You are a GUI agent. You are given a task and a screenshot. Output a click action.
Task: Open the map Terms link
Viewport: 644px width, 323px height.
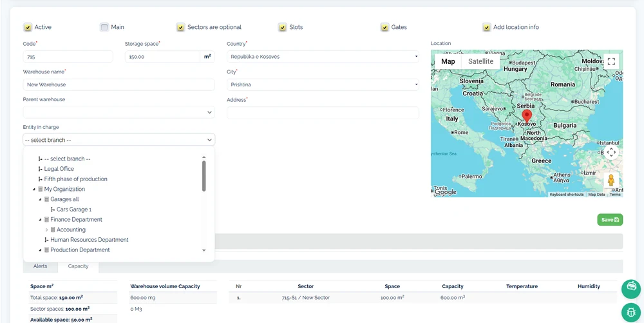coord(615,194)
